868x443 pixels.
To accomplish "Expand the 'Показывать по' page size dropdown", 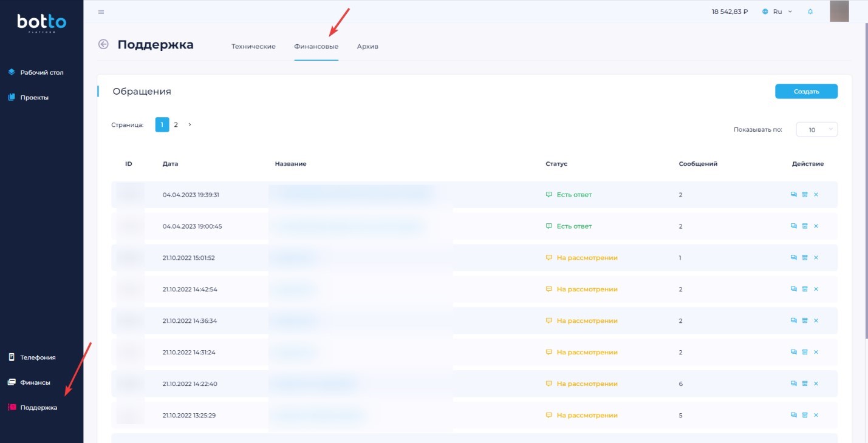I will [816, 130].
